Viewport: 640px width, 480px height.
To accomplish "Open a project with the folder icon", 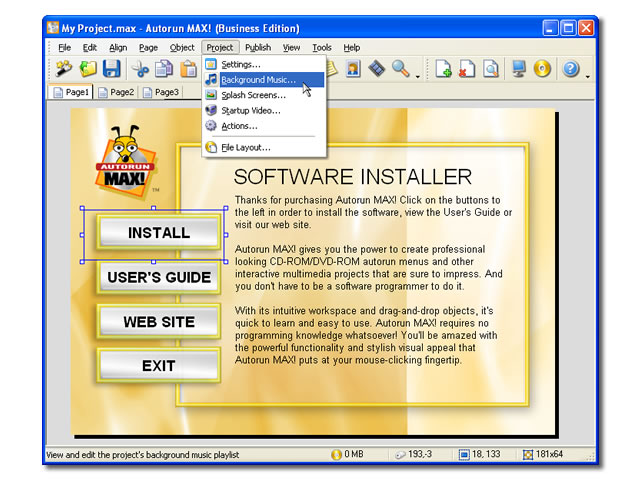I will pos(88,69).
